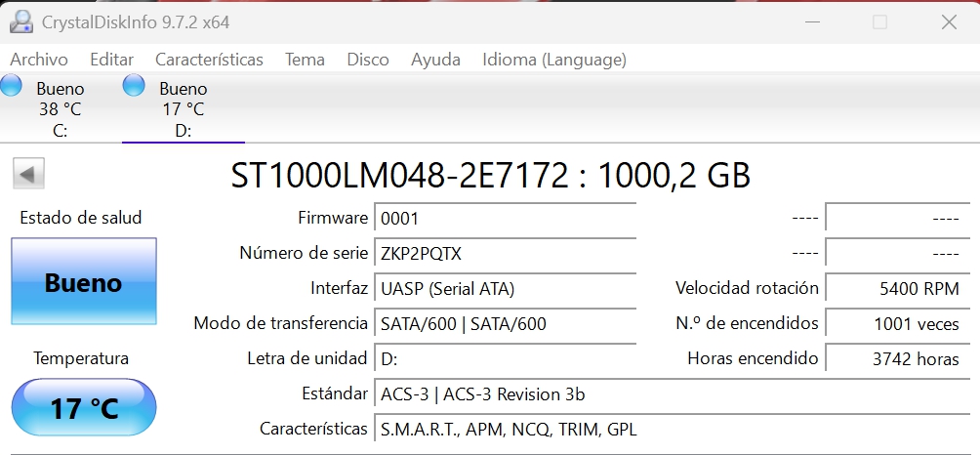Viewport: 980px width, 455px height.
Task: Click the 3742 horas power-on hours value
Action: coord(897,358)
